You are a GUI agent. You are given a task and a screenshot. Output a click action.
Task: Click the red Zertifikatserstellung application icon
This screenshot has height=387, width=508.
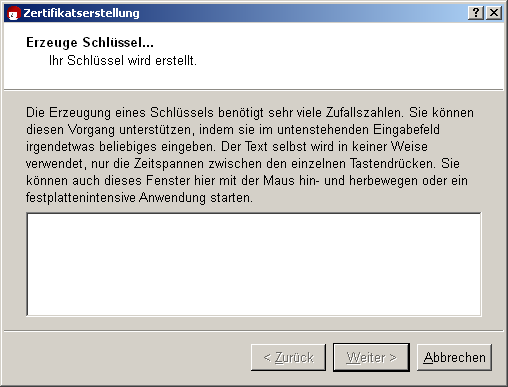[14, 13]
